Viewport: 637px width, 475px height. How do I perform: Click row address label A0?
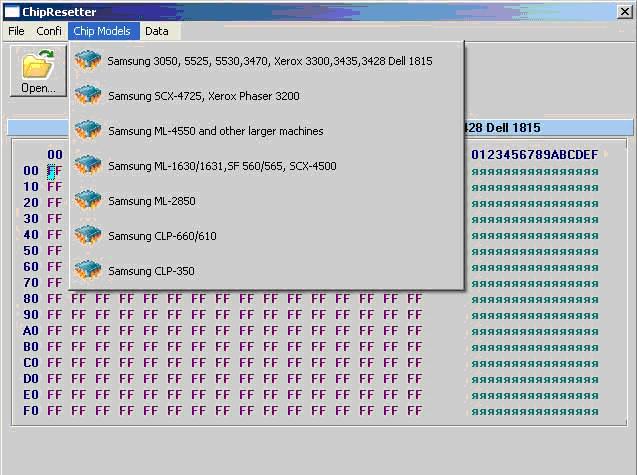pos(31,331)
